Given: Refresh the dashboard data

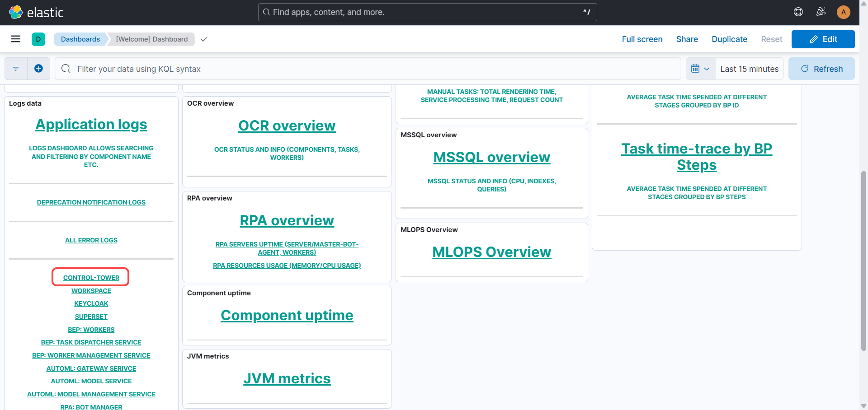Looking at the screenshot, I should click(821, 69).
